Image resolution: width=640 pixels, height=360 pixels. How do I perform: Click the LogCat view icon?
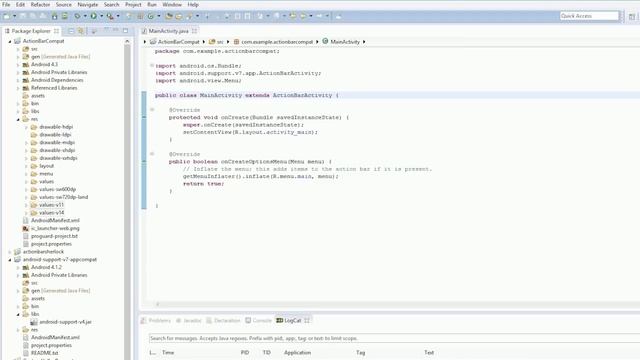280,320
